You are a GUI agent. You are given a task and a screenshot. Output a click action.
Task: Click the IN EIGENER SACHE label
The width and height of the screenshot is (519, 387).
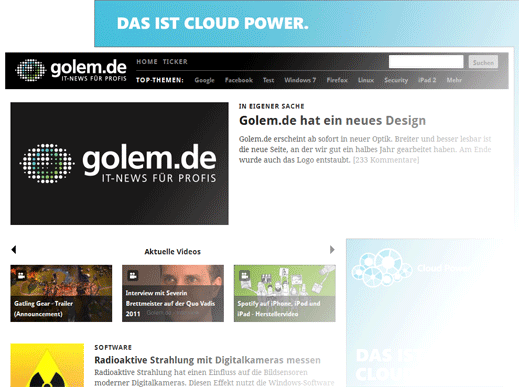click(x=272, y=106)
